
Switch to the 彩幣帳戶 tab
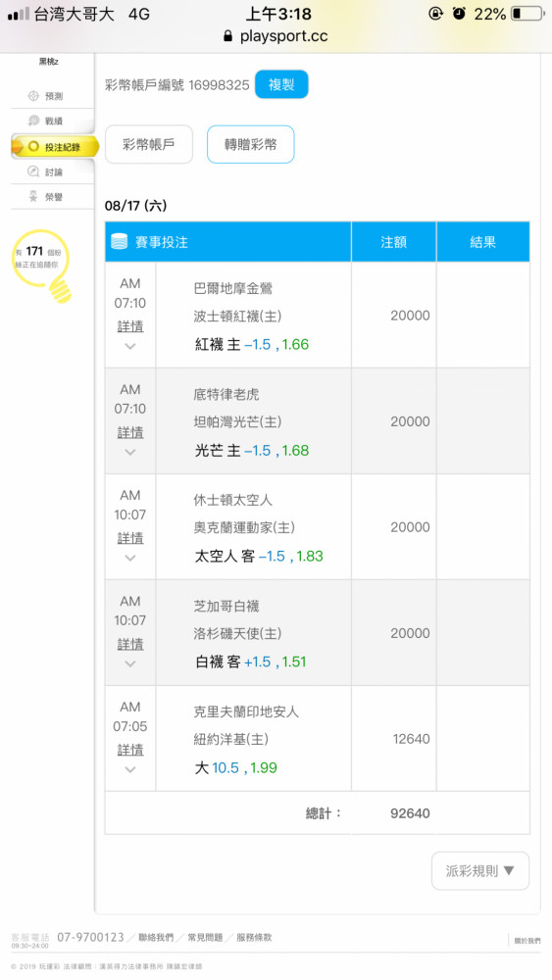[x=149, y=144]
